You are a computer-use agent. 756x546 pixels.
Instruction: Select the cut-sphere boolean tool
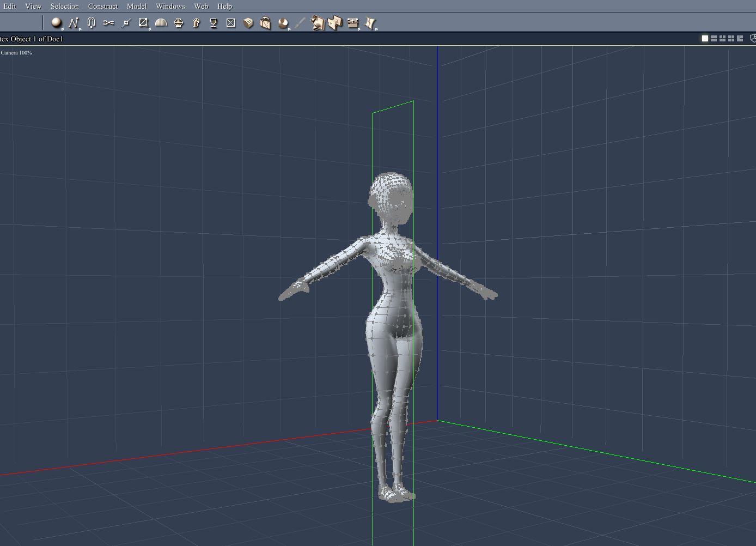[283, 23]
